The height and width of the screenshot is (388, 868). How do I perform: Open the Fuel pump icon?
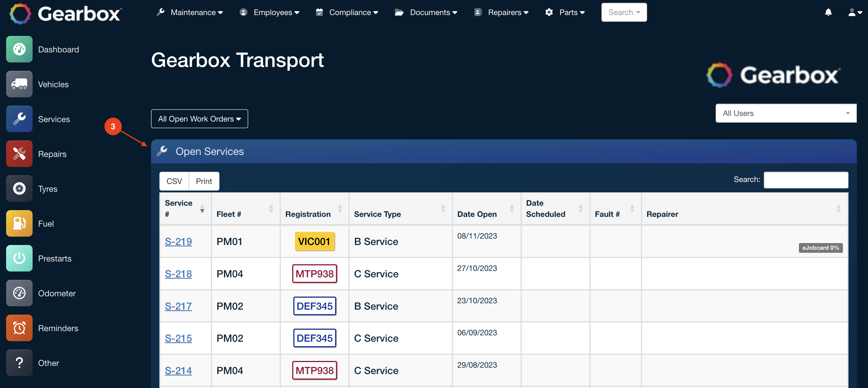pyautogui.click(x=19, y=224)
